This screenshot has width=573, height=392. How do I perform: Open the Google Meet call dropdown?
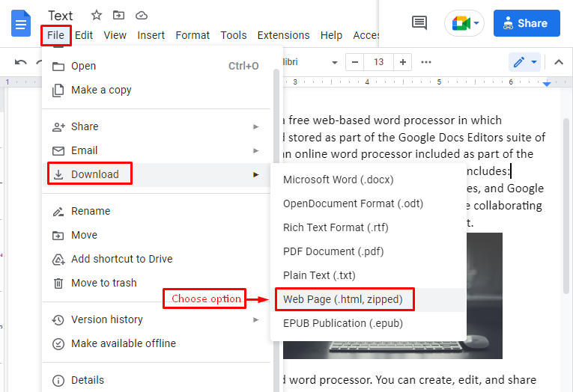464,23
